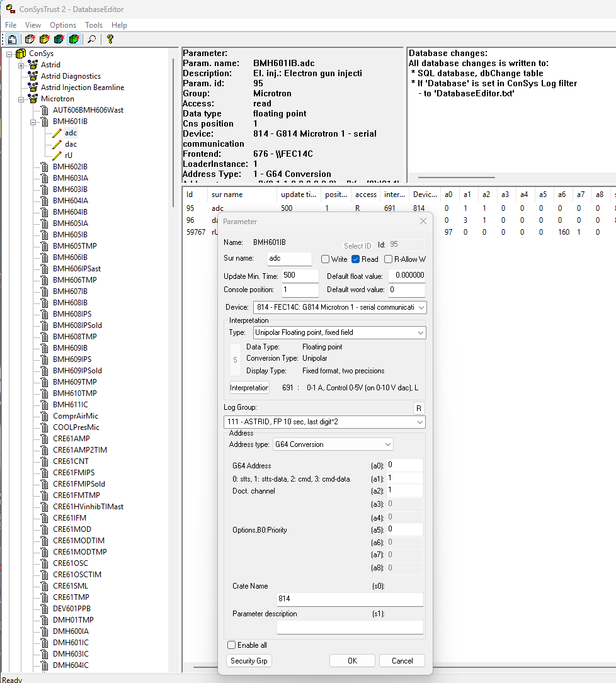The width and height of the screenshot is (616, 683).
Task: Open the Options menu
Action: 63,25
